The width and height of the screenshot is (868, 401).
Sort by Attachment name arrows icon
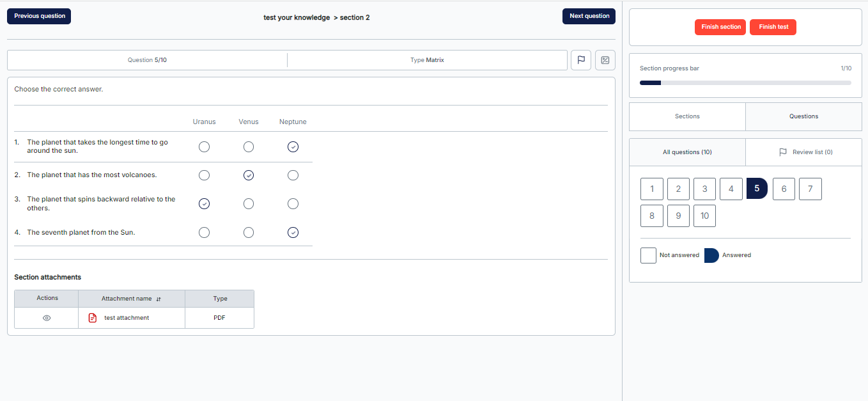[x=159, y=299]
